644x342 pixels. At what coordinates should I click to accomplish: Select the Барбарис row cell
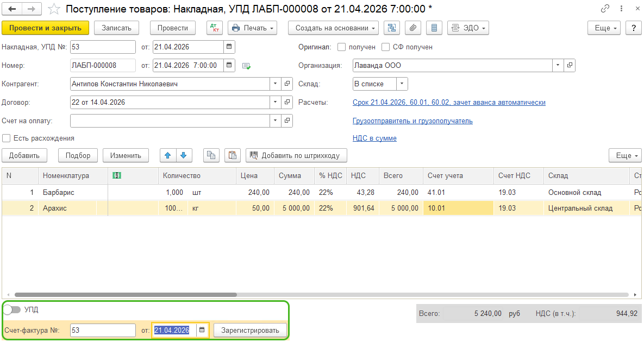pos(73,192)
